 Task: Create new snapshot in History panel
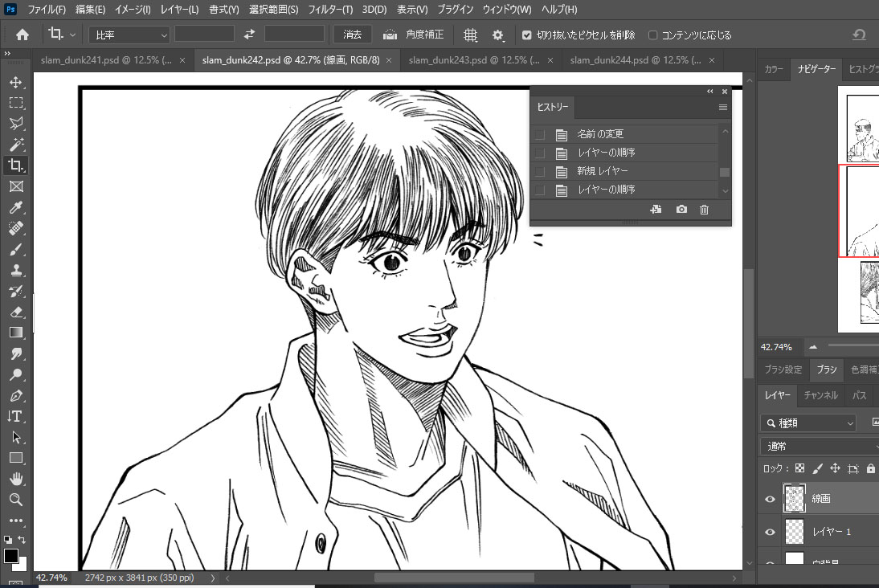click(681, 209)
